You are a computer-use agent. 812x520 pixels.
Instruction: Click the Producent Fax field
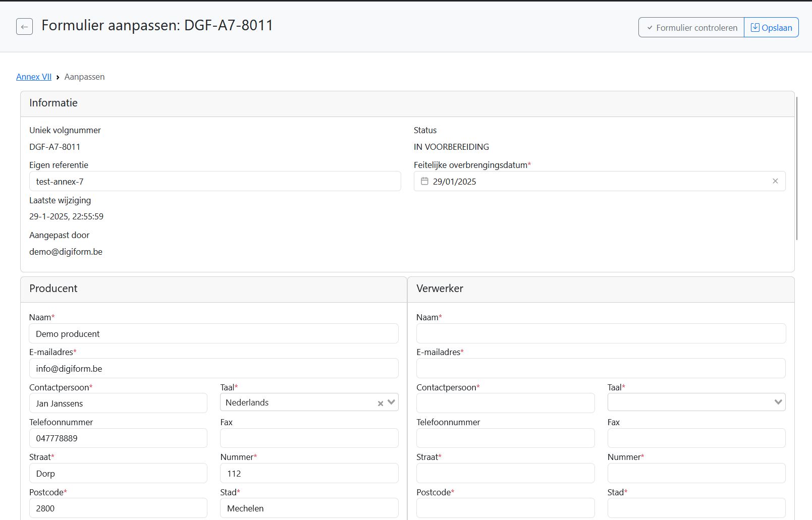[309, 438]
